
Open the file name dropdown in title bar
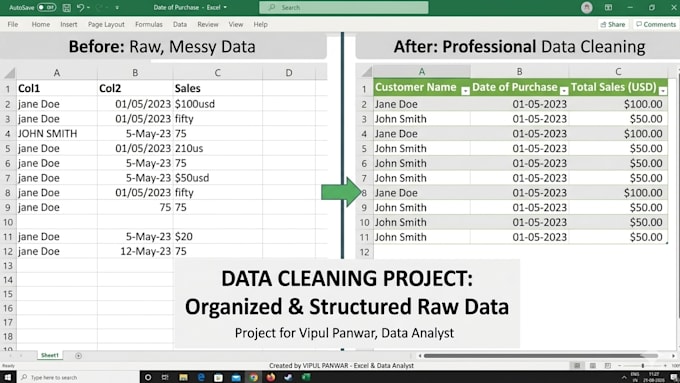[225, 7]
